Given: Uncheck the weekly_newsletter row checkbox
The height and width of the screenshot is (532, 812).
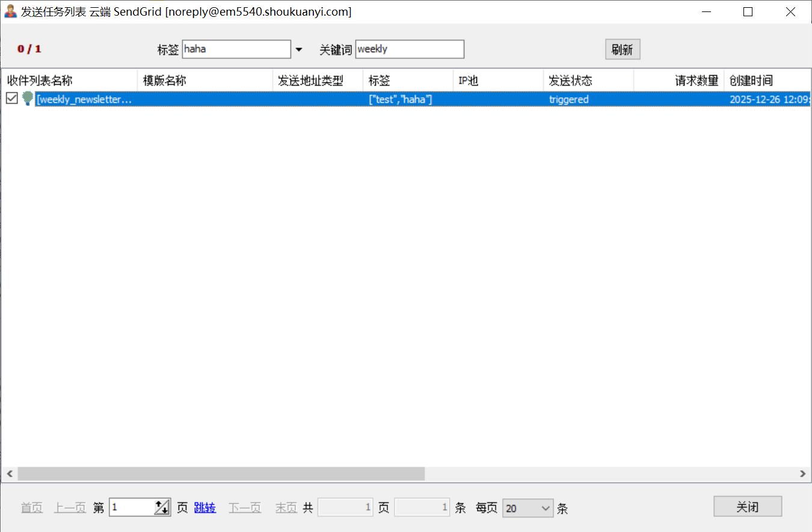Looking at the screenshot, I should click(x=11, y=99).
